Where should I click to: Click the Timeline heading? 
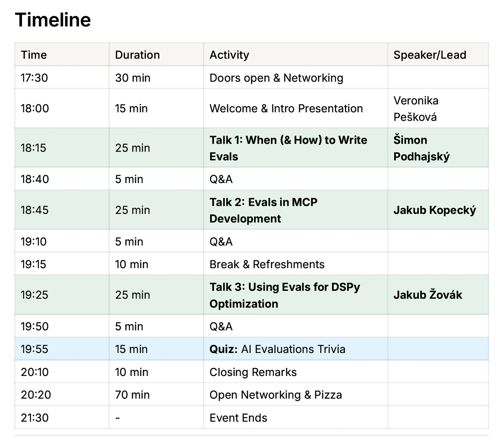pyautogui.click(x=53, y=20)
